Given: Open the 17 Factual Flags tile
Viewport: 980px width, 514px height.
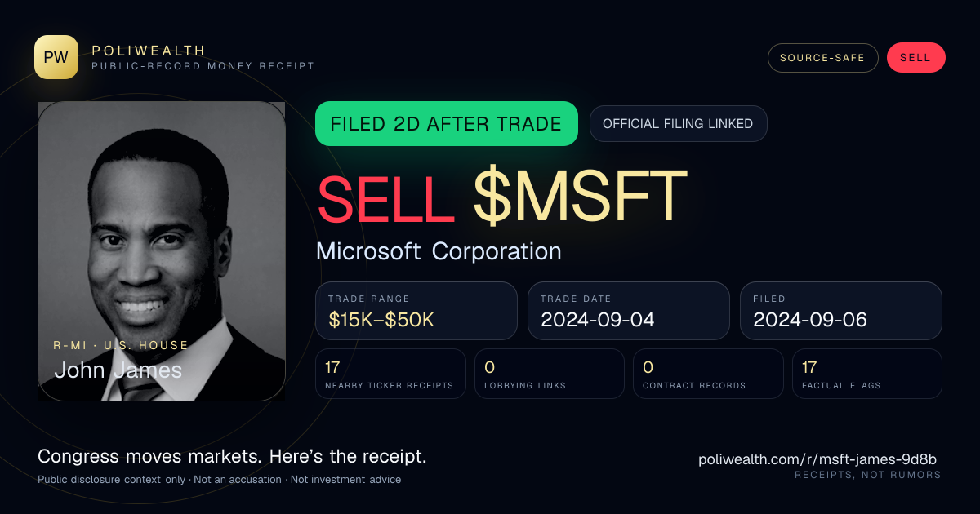Looking at the screenshot, I should pos(866,374).
